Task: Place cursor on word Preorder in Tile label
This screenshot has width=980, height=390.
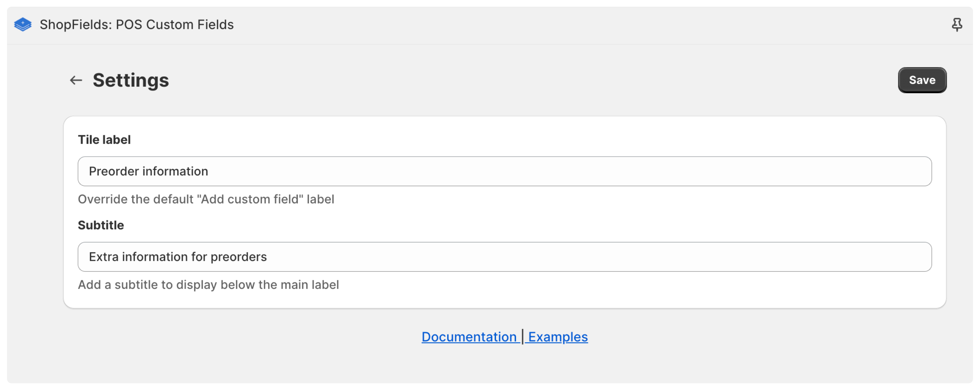Action: [x=114, y=171]
